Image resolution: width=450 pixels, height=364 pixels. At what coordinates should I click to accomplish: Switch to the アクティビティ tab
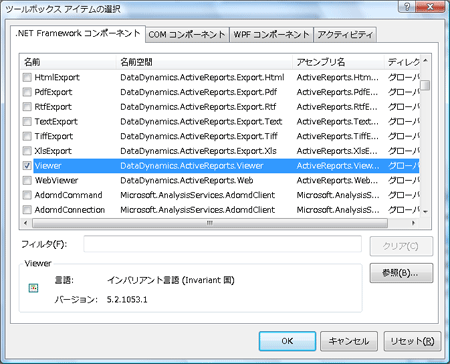coord(345,35)
